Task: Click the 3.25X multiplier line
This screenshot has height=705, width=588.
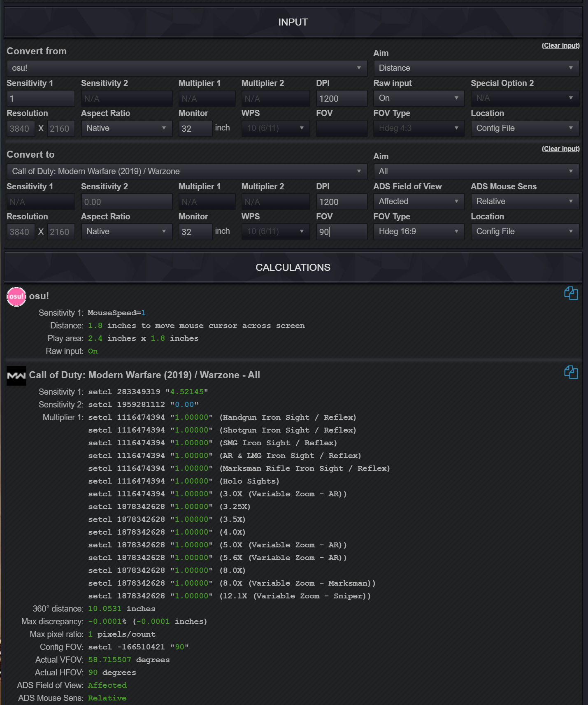Action: (x=169, y=507)
